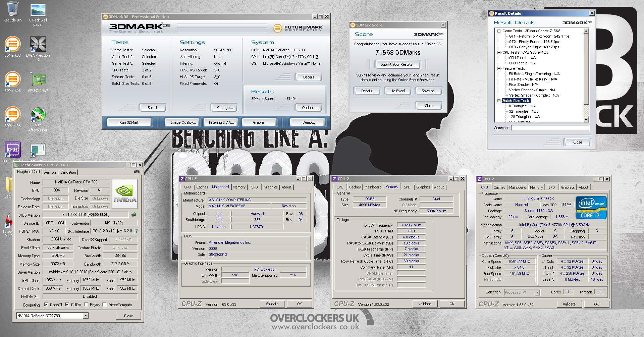Screen dimensions: 644x337
Task: Click the Demo button in 3DMark05
Action: point(308,122)
